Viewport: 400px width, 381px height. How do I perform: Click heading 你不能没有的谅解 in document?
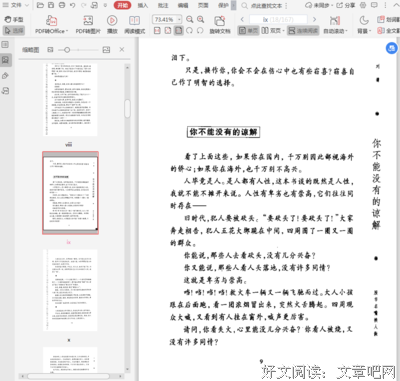[x=223, y=132]
